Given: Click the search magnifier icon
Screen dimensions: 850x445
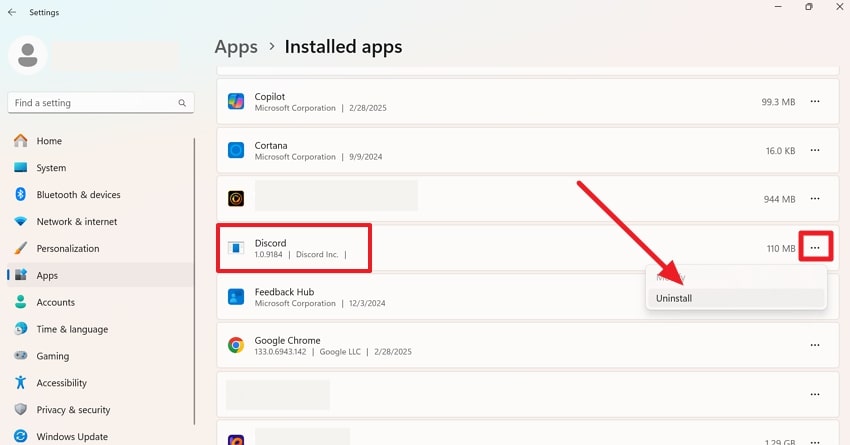Looking at the screenshot, I should click(182, 103).
